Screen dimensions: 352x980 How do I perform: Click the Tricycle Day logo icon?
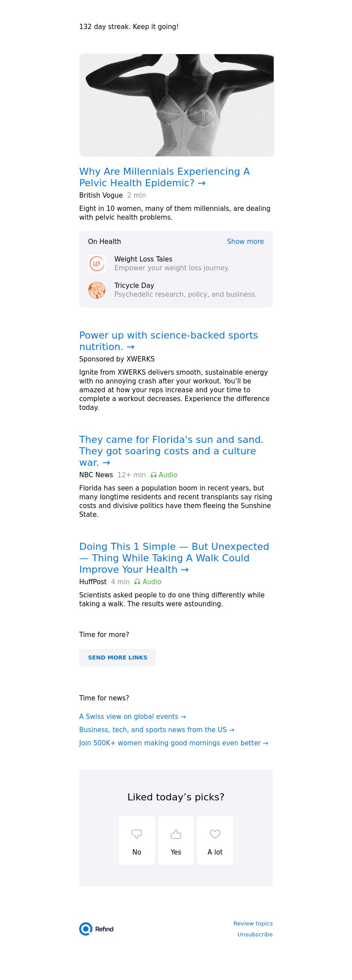pos(97,290)
